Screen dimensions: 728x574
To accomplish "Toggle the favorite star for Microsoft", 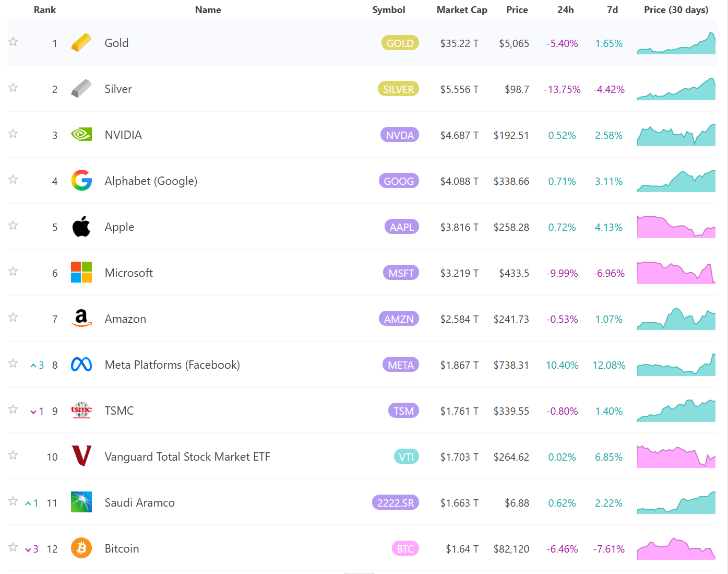I will pyautogui.click(x=14, y=272).
